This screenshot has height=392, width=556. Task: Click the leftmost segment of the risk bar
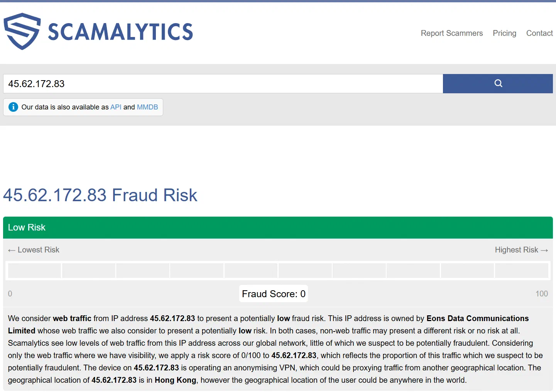(34, 270)
